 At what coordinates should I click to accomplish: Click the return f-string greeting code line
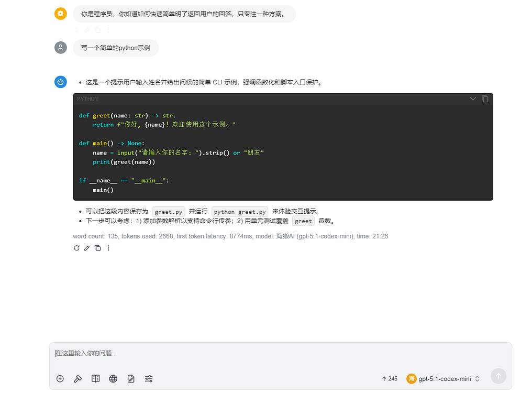click(164, 125)
